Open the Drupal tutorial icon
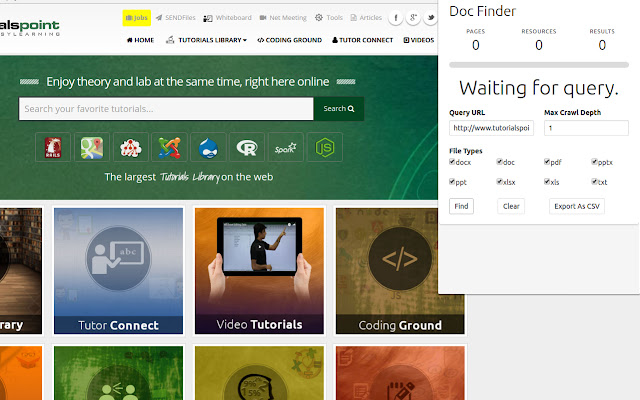Viewport: 640px width, 400px height. [208, 147]
